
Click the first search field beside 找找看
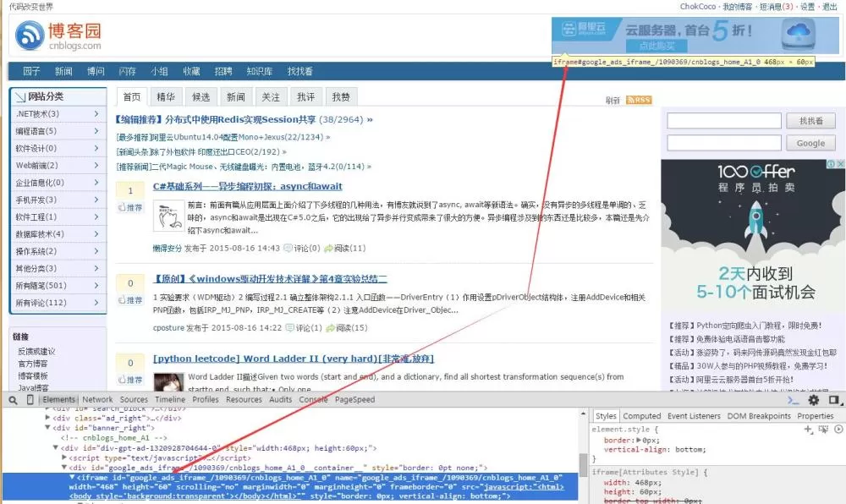(724, 121)
